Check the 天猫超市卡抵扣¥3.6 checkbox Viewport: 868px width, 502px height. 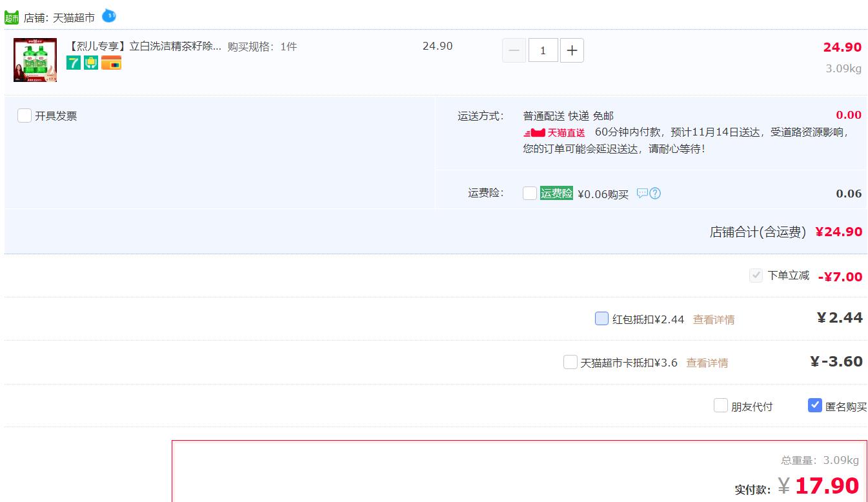[x=570, y=362]
